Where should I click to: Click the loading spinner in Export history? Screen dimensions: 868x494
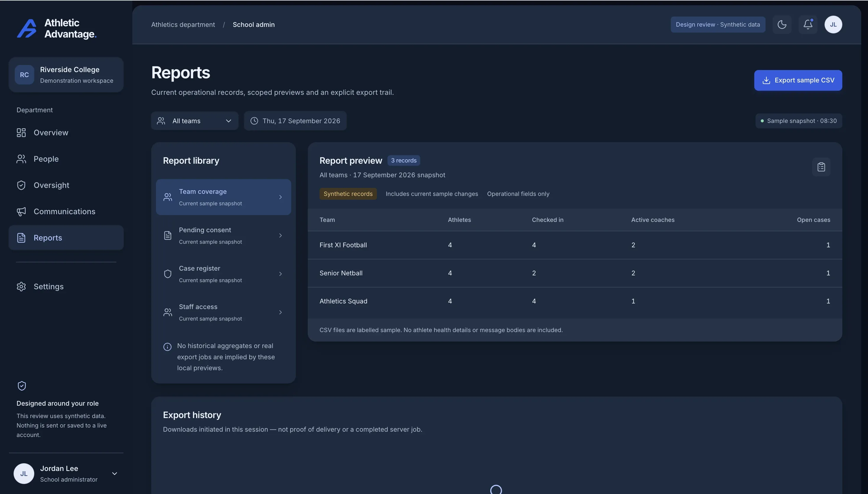(496, 490)
